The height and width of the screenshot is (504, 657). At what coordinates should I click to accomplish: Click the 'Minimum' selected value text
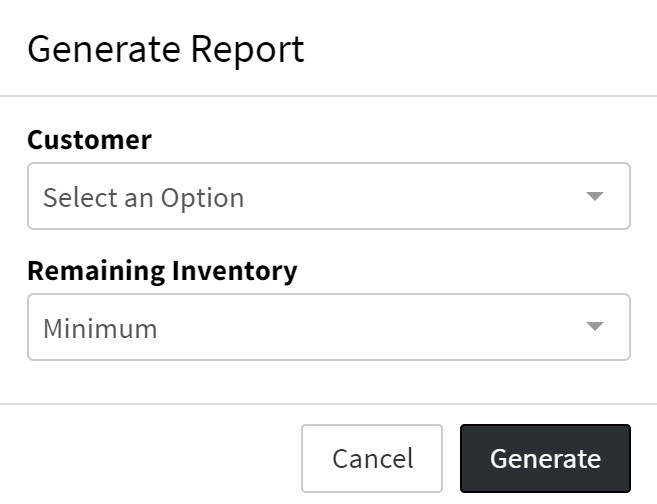coord(100,328)
